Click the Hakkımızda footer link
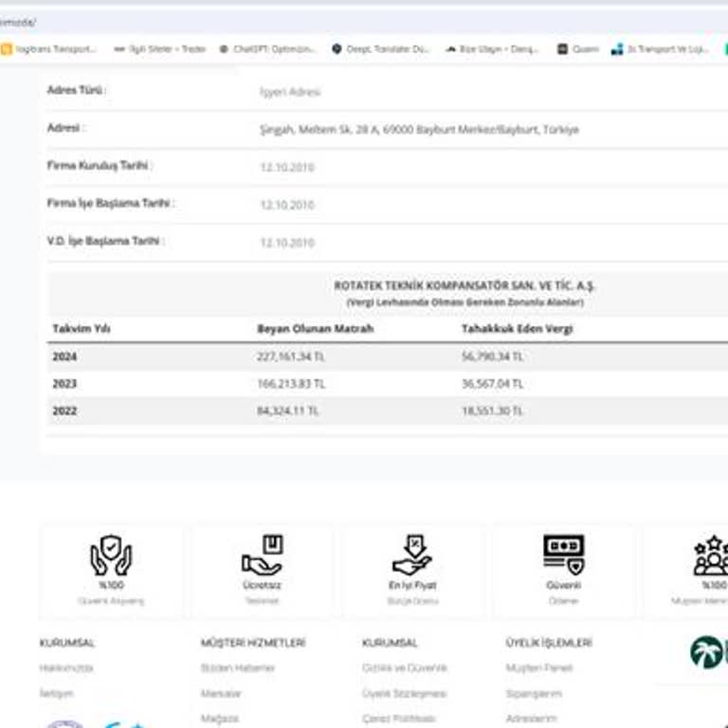 (x=66, y=668)
